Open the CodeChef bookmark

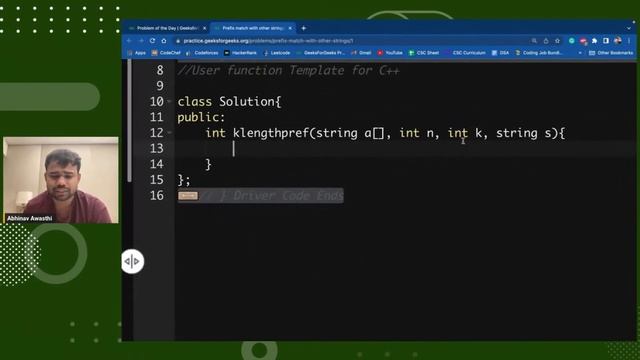tap(166, 53)
